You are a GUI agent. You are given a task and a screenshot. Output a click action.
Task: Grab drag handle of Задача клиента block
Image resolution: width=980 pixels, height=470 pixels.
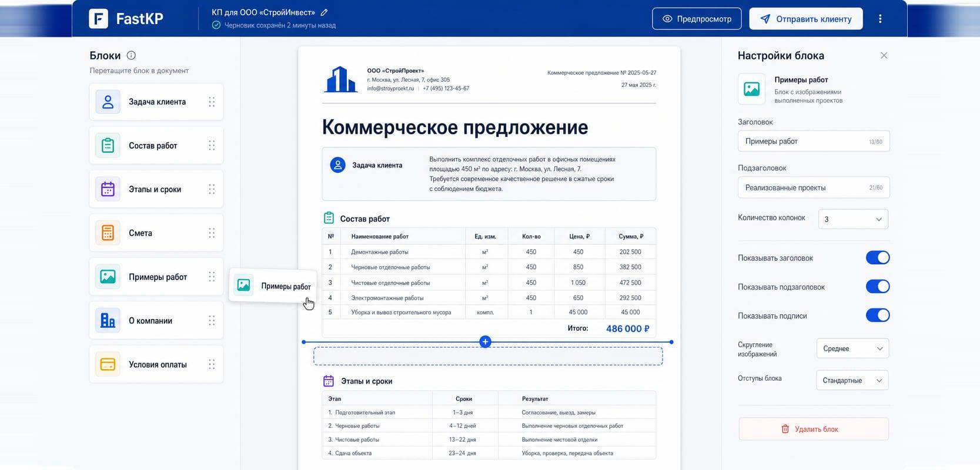click(x=212, y=102)
